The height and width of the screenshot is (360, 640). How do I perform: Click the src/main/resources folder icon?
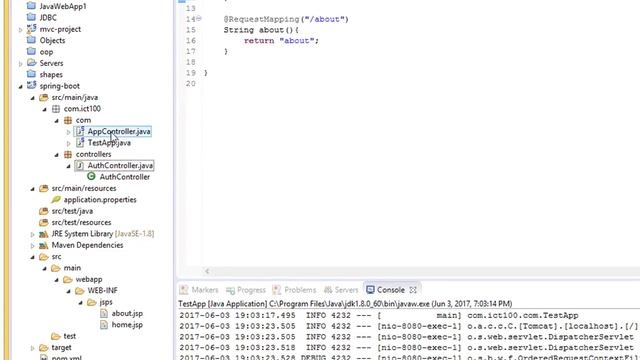[x=43, y=188]
